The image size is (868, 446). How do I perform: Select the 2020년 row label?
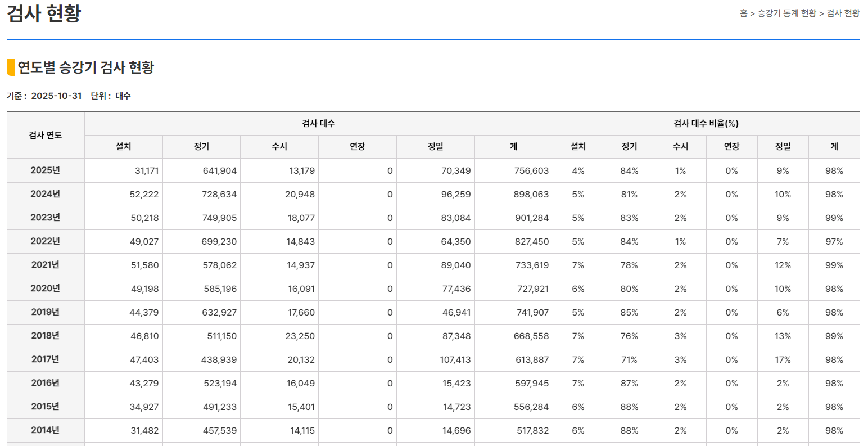coord(46,289)
